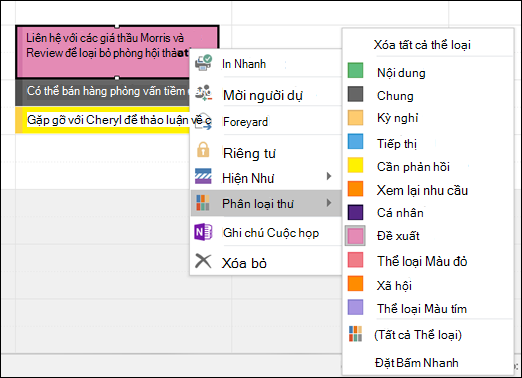The image size is (522, 378).
Task: Choose Xóa bỏ to delete appointment
Action: click(266, 263)
